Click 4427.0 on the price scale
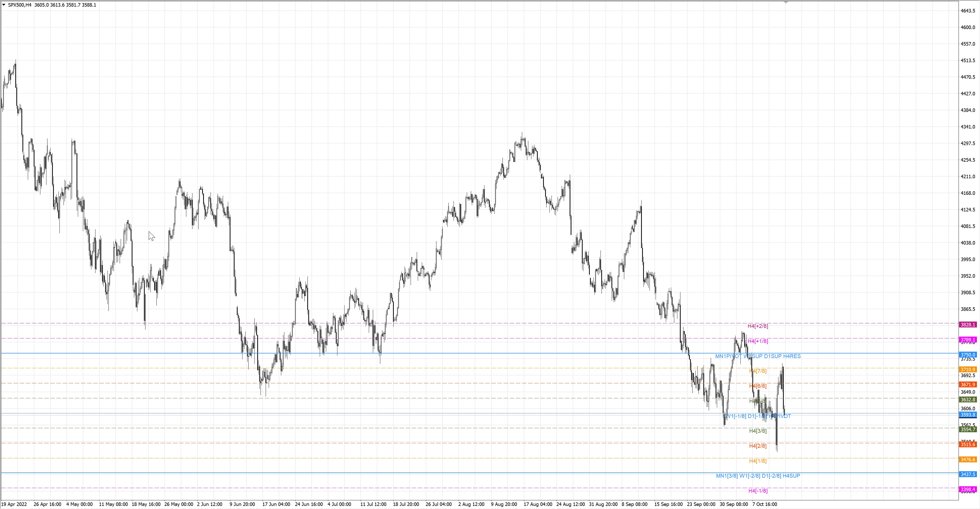 [968, 94]
